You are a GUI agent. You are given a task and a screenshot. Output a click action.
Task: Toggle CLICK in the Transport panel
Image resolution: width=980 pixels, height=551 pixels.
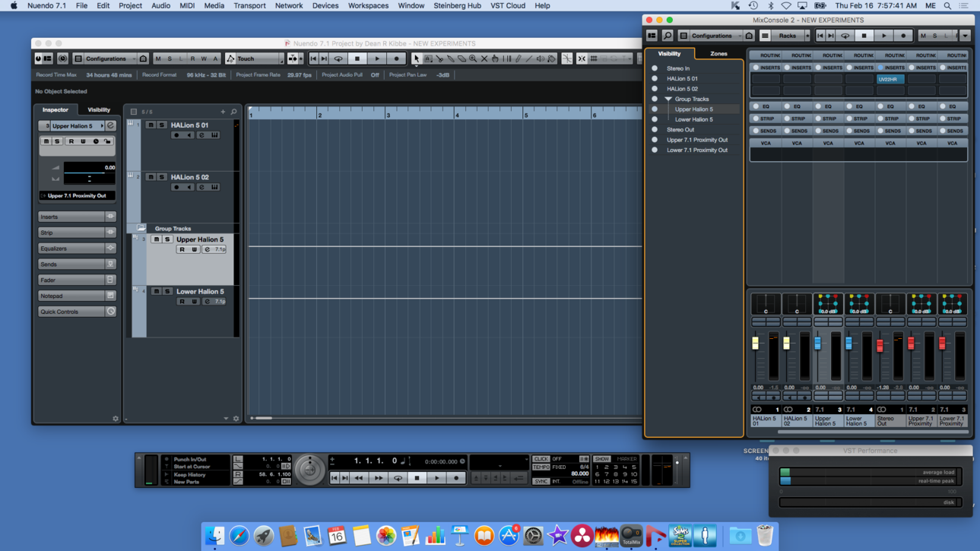(541, 459)
